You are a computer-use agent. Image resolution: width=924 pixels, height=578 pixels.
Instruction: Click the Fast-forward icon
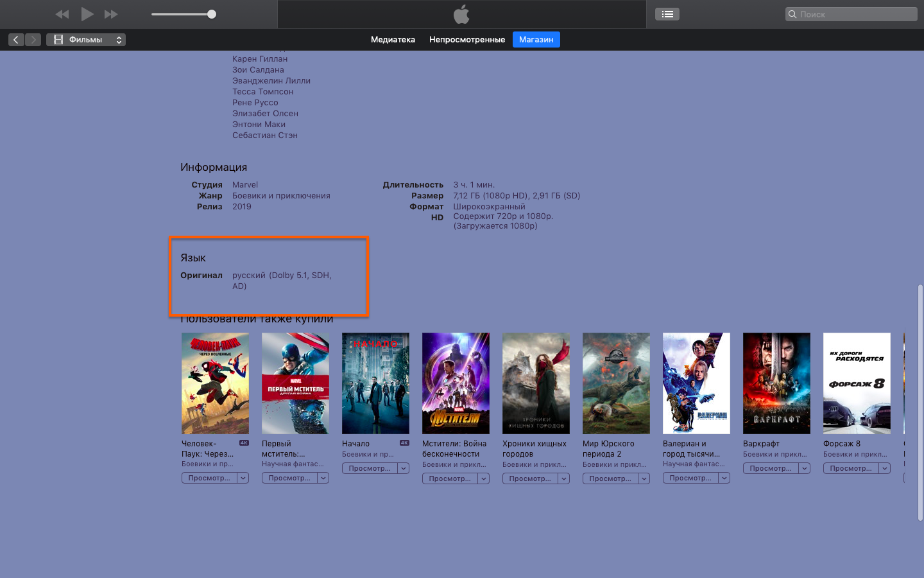click(112, 13)
